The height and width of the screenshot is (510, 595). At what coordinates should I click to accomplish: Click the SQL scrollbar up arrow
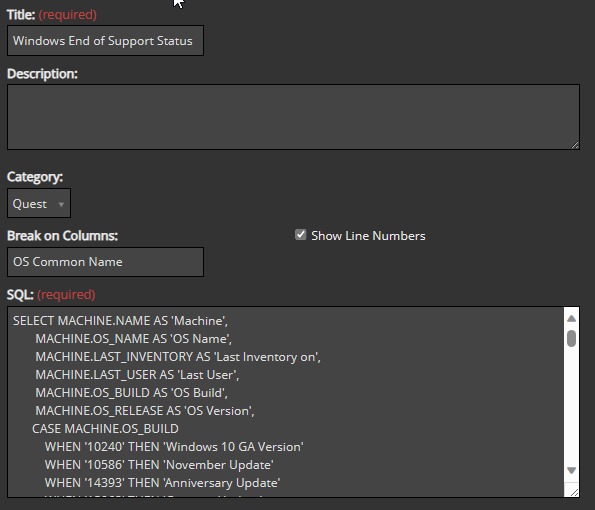[x=571, y=318]
